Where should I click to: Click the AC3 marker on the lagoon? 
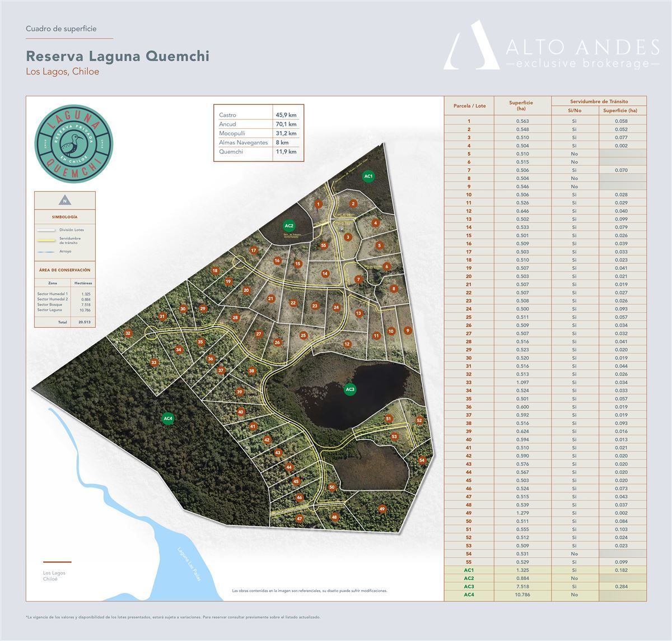350,389
